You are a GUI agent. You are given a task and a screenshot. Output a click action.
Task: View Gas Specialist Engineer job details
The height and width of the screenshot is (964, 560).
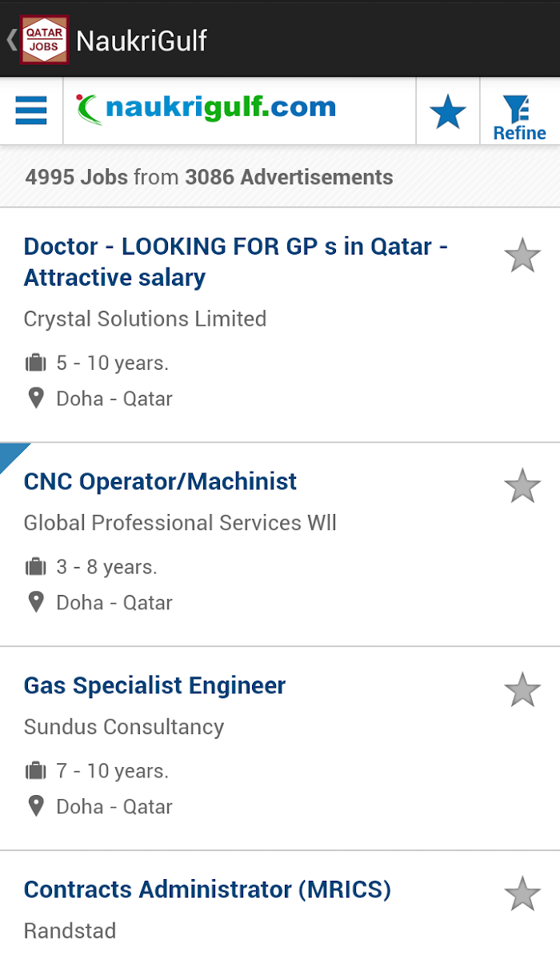tap(154, 685)
